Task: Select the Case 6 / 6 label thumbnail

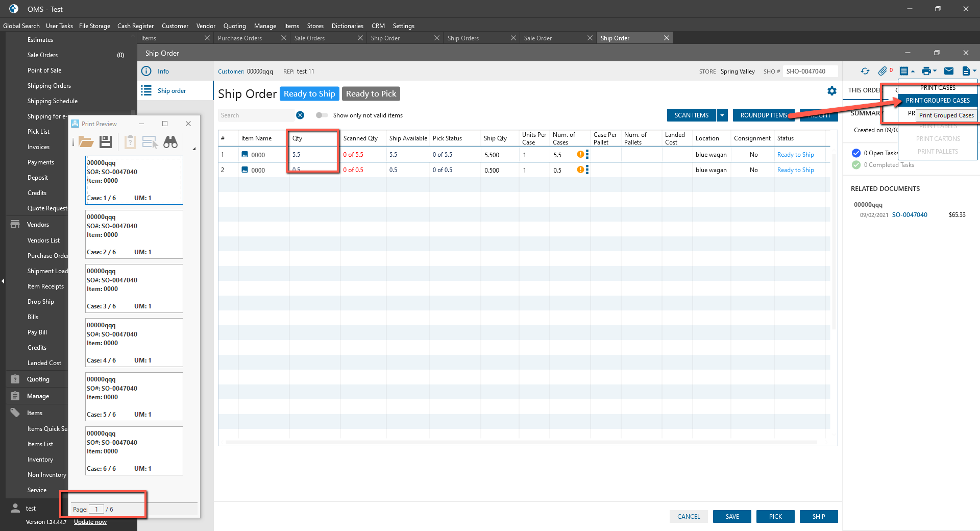Action: (x=134, y=451)
